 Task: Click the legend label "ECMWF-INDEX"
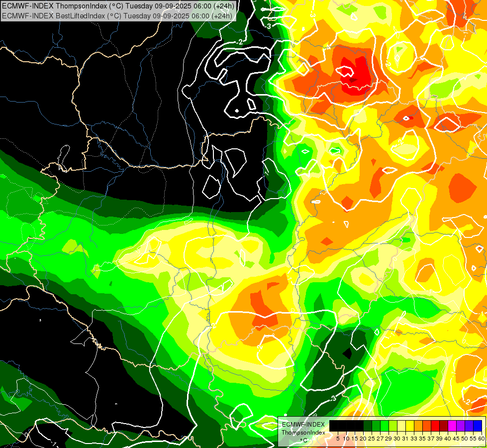click(303, 425)
